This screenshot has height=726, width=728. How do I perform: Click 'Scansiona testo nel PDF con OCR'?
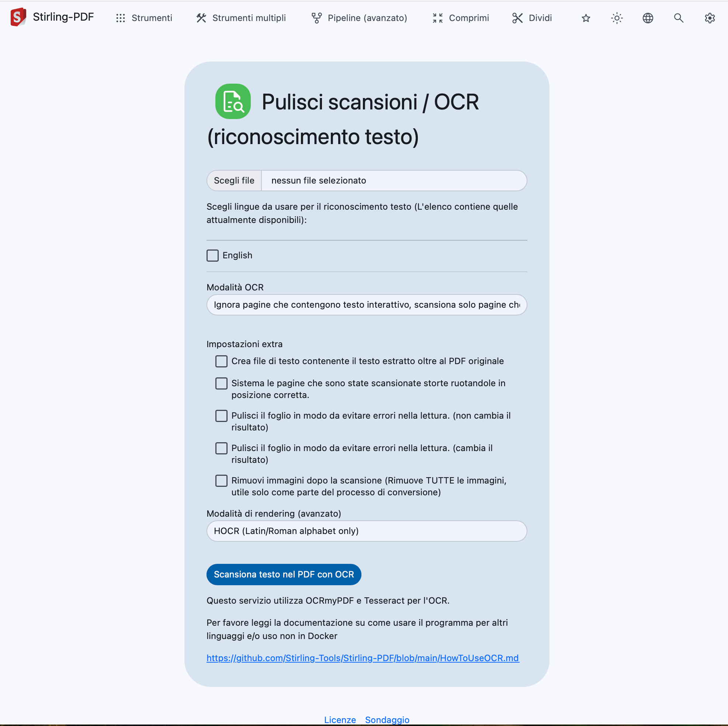coord(284,574)
